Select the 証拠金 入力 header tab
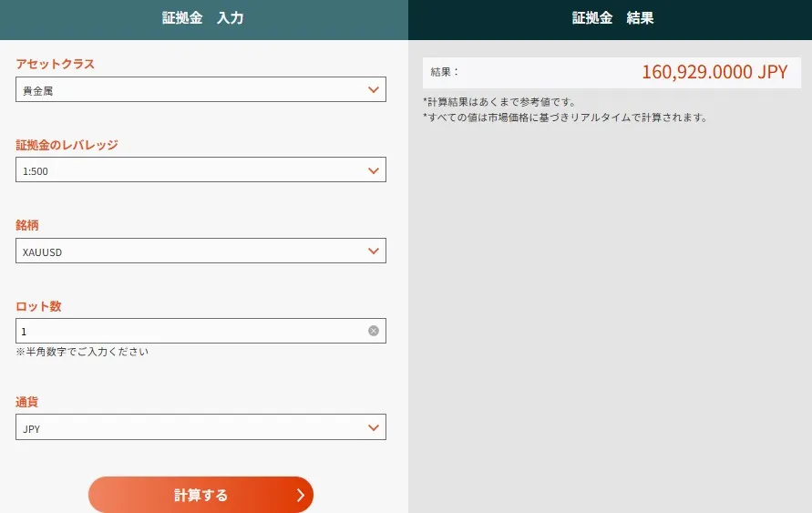This screenshot has width=812, height=513. click(203, 18)
